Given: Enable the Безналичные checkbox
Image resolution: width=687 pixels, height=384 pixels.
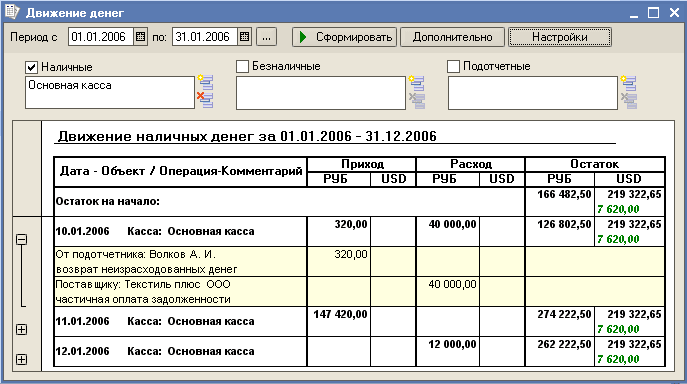Looking at the screenshot, I should [x=242, y=66].
